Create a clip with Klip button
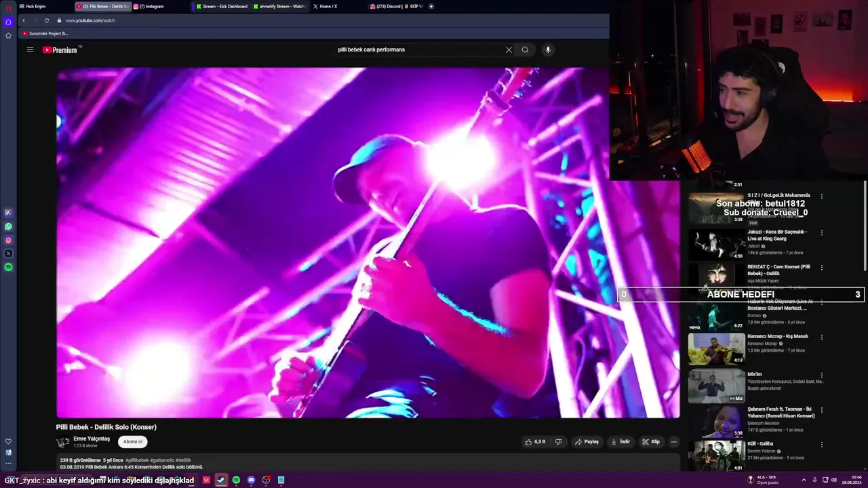868x488 pixels. pyautogui.click(x=650, y=442)
